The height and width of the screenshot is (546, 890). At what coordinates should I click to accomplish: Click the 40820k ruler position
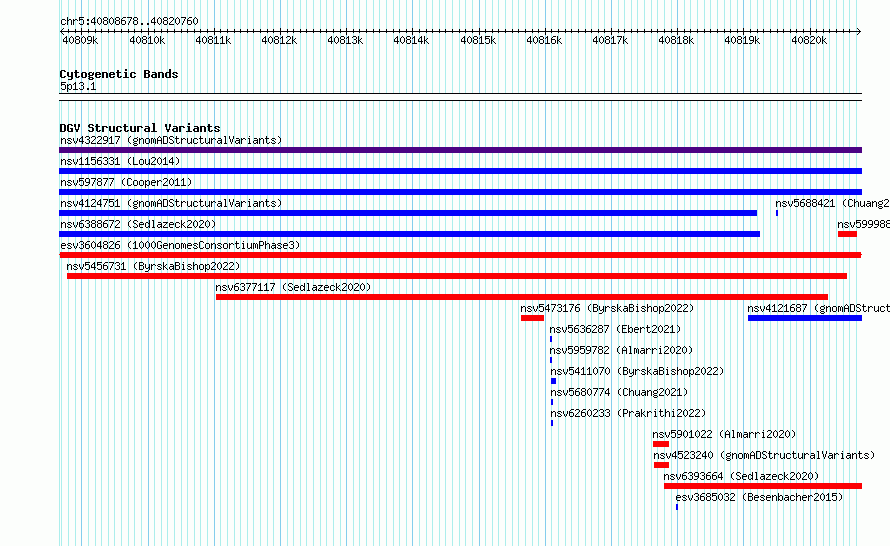click(809, 40)
